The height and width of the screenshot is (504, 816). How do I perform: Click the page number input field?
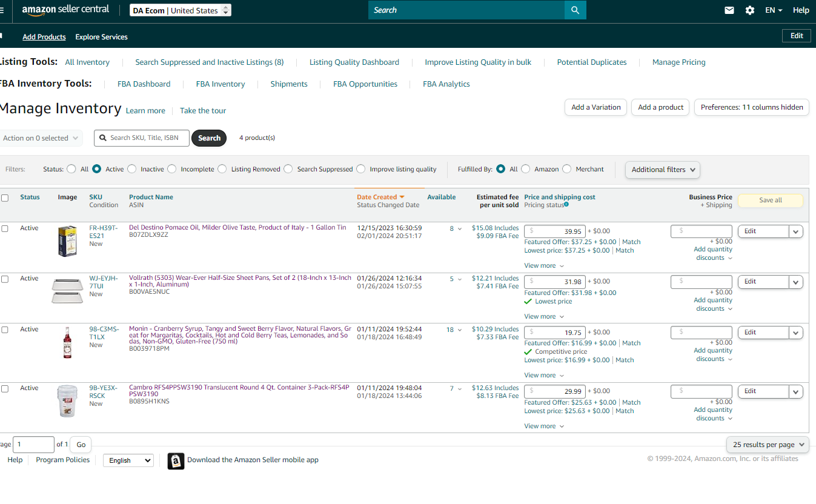click(33, 445)
